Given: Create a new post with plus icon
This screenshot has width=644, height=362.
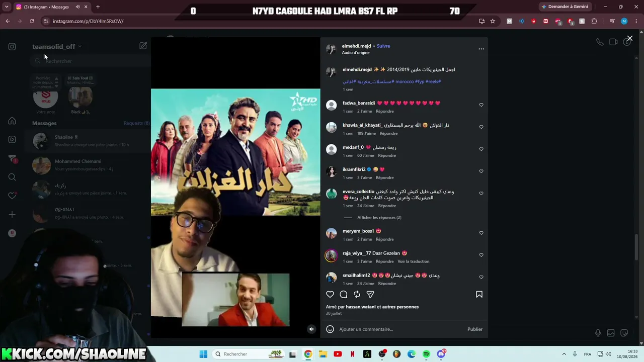Looking at the screenshot, I should click(12, 215).
